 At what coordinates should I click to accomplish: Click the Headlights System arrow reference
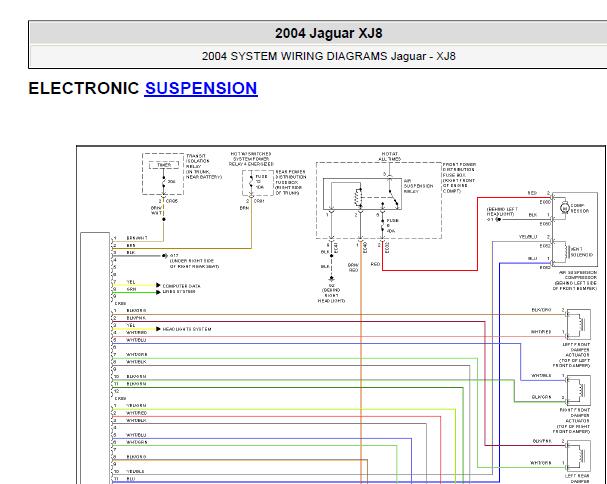[x=157, y=329]
